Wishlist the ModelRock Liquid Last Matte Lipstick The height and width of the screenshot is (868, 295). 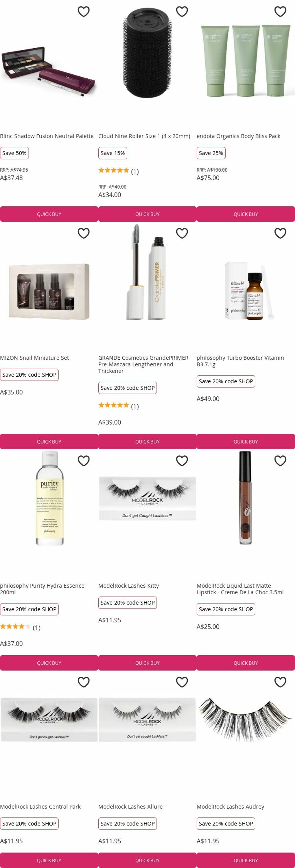280,461
